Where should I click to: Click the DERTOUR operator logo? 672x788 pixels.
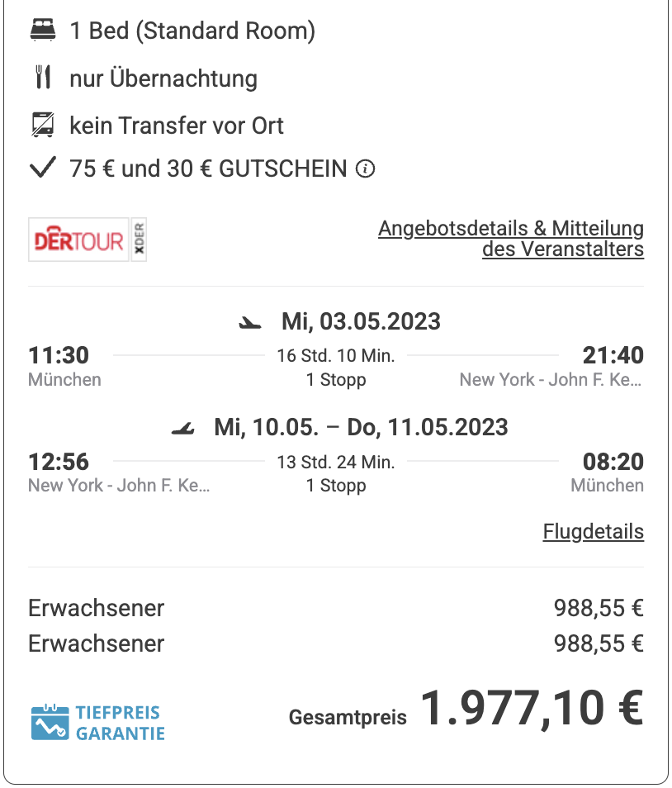tap(79, 240)
